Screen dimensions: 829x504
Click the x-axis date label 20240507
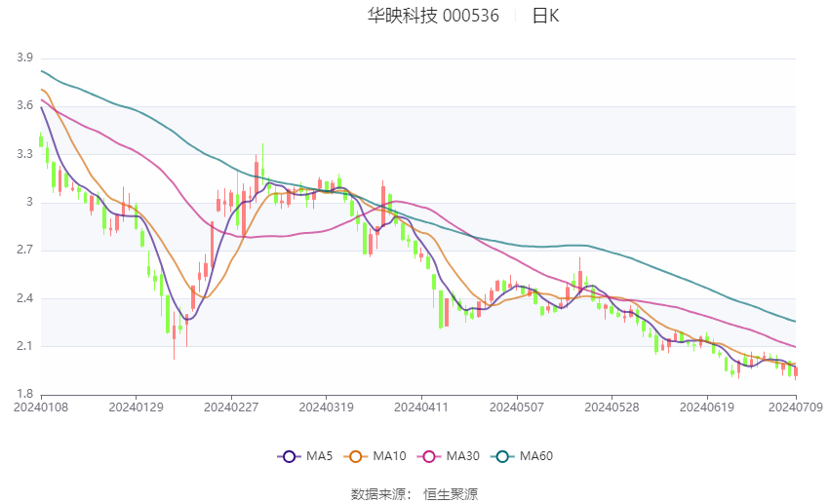[517, 407]
